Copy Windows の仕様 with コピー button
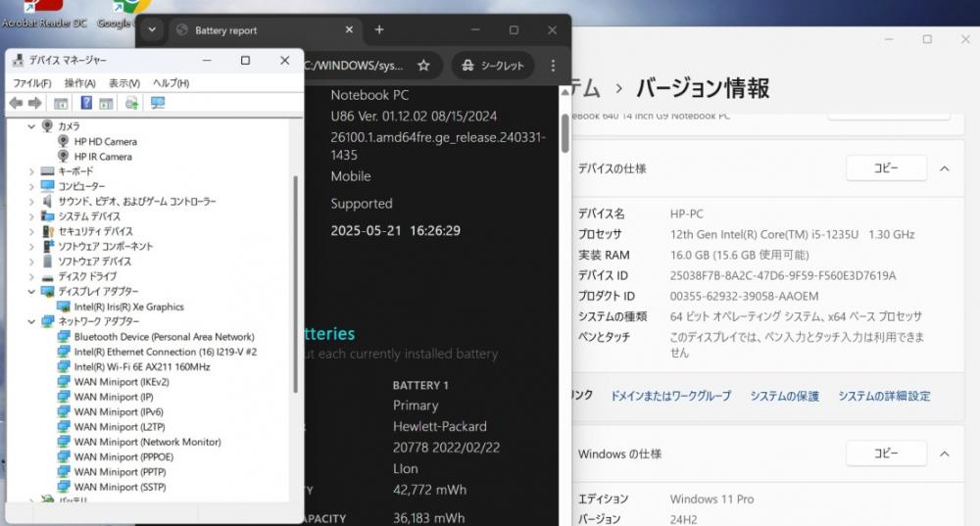 click(x=886, y=454)
